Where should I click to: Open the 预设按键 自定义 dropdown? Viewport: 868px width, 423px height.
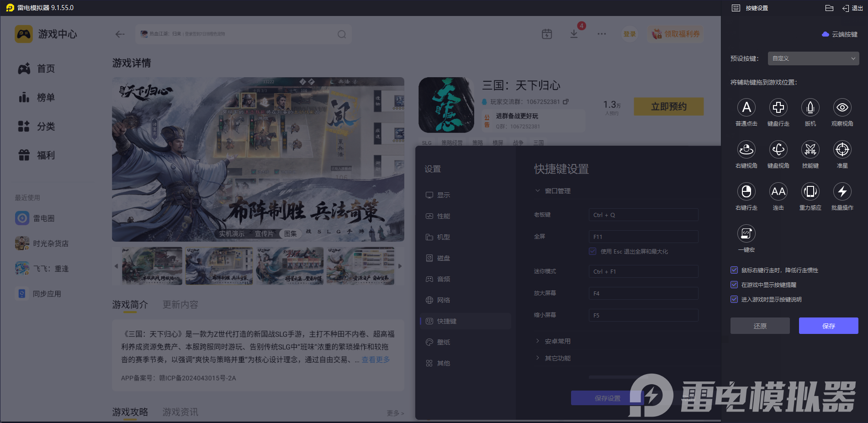tap(813, 58)
